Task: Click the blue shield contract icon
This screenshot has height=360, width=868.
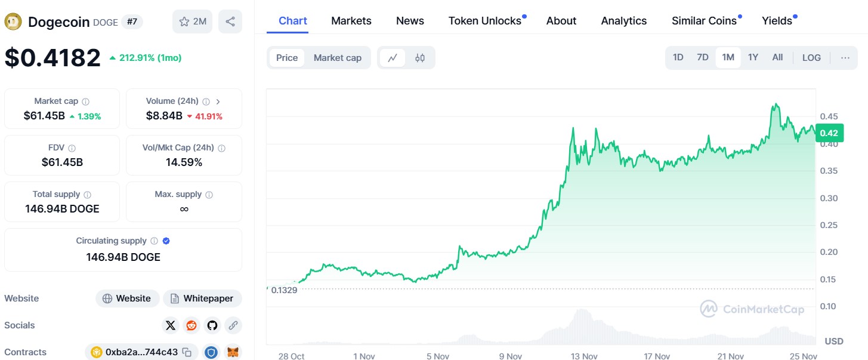Action: click(211, 352)
